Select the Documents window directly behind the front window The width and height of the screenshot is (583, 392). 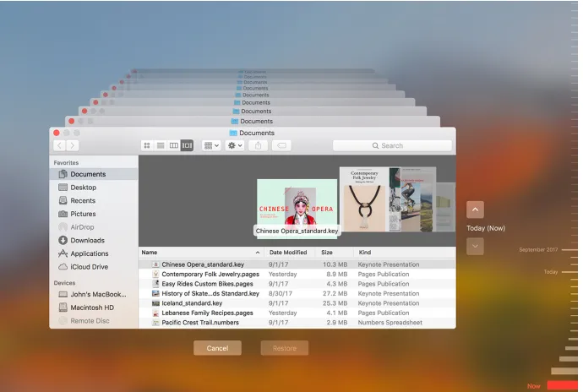click(x=253, y=122)
